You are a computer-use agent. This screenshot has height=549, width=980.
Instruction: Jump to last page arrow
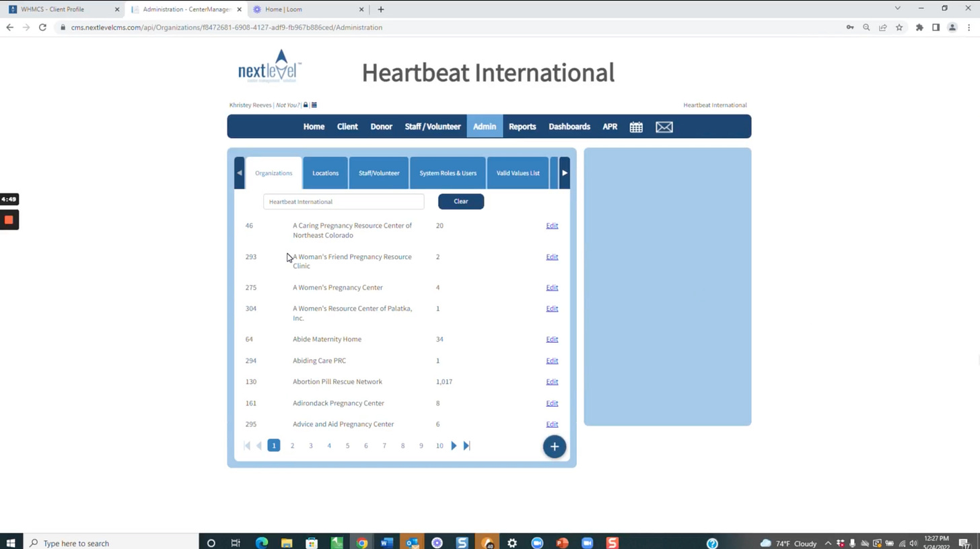(466, 445)
